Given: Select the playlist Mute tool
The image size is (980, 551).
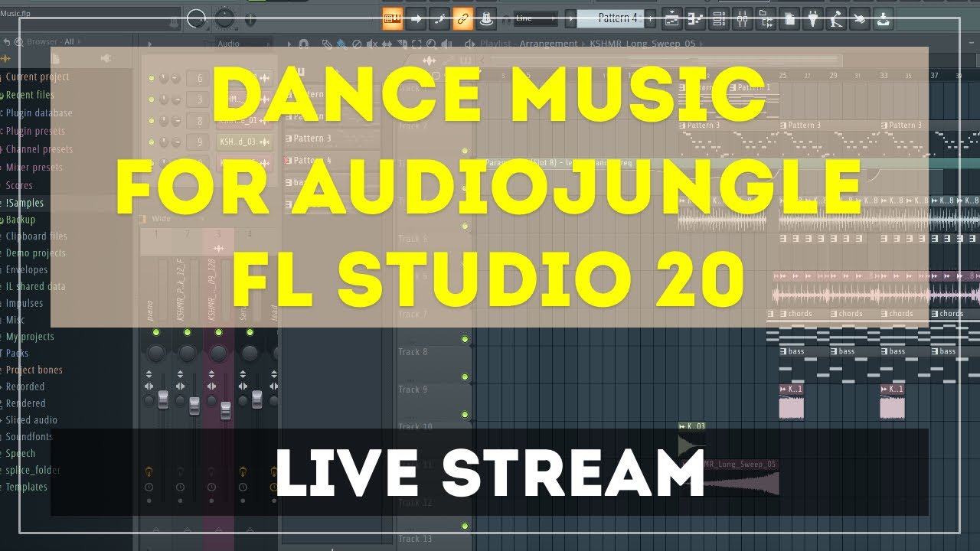Looking at the screenshot, I should coord(371,44).
